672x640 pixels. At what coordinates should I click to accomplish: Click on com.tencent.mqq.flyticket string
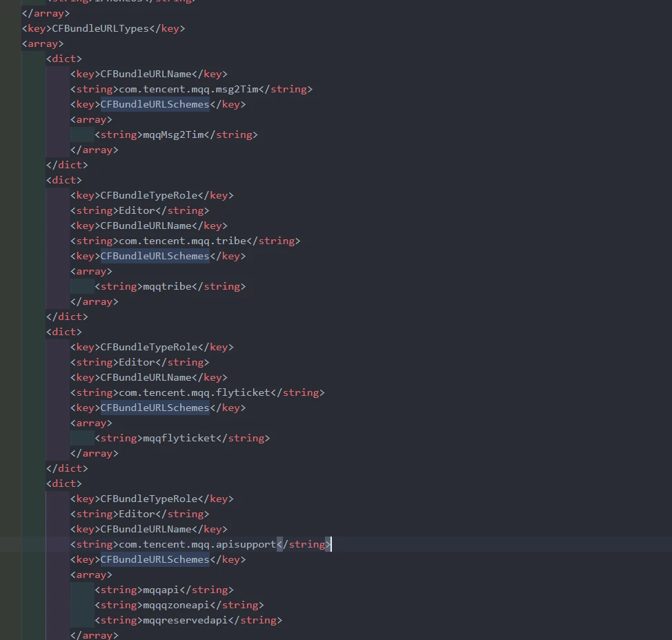(195, 392)
